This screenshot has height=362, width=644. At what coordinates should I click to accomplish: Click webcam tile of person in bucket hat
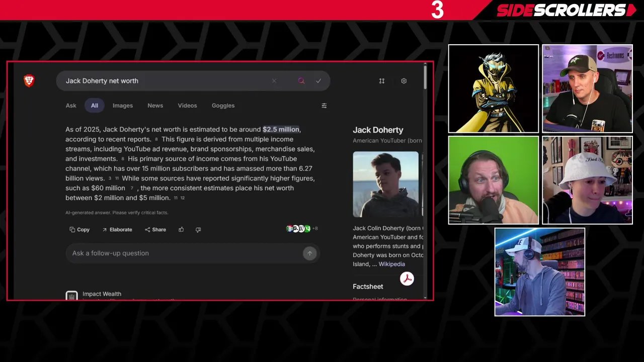(587, 180)
